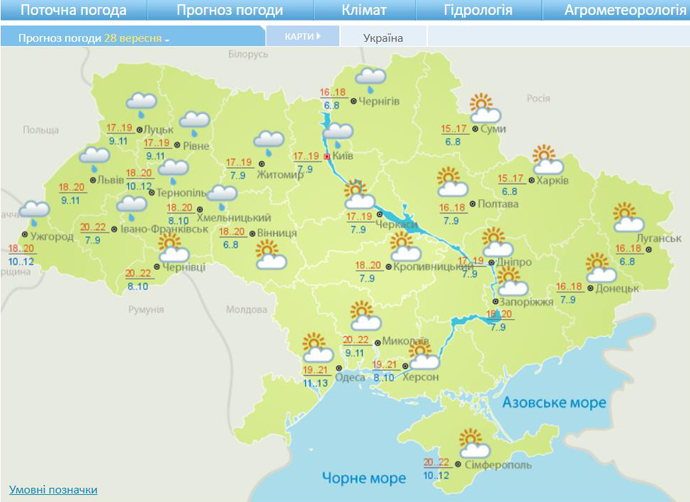The width and height of the screenshot is (690, 502).
Task: Click the rain cloud icon above Чернігів
Action: point(372,77)
